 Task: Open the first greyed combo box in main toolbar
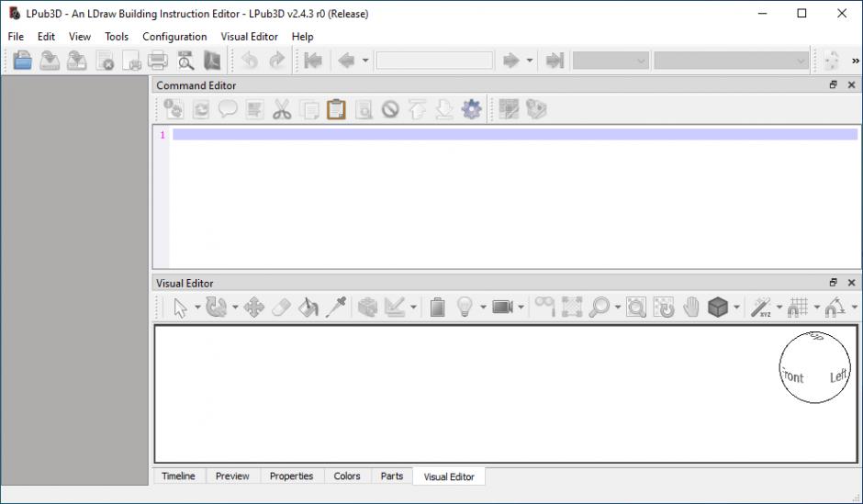click(611, 61)
